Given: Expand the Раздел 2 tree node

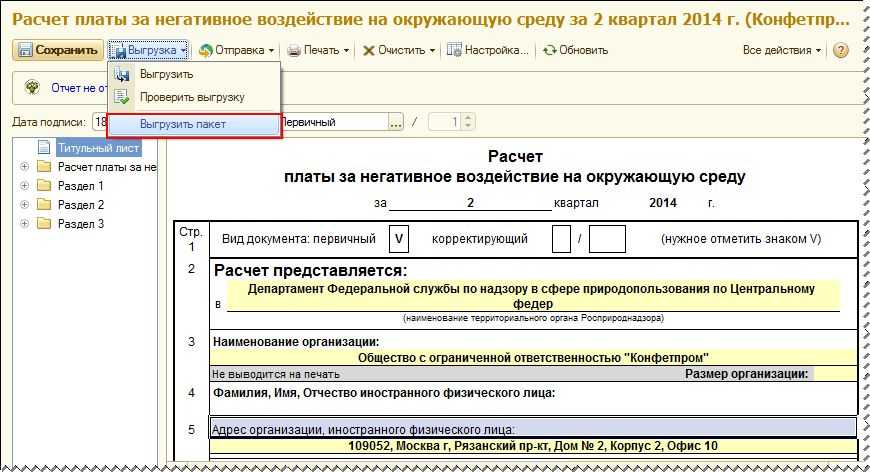Looking at the screenshot, I should 24,205.
